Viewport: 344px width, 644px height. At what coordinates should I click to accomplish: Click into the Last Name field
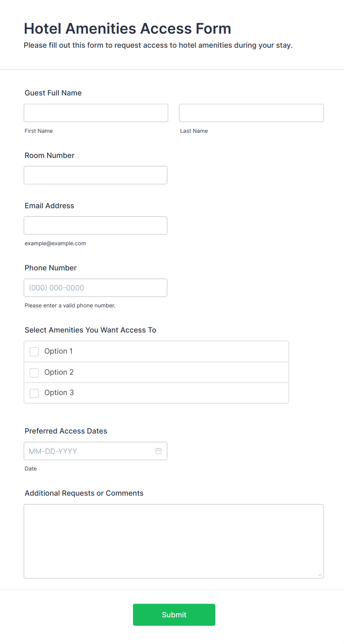(251, 113)
